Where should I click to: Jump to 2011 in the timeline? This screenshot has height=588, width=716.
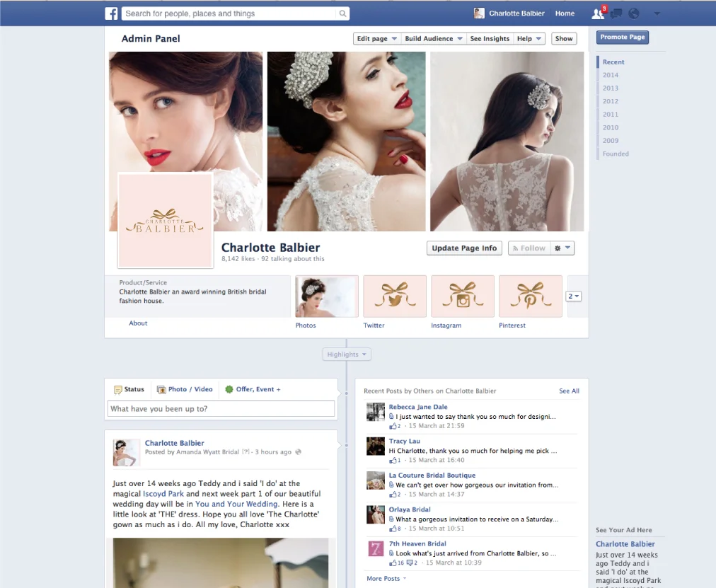tap(611, 115)
